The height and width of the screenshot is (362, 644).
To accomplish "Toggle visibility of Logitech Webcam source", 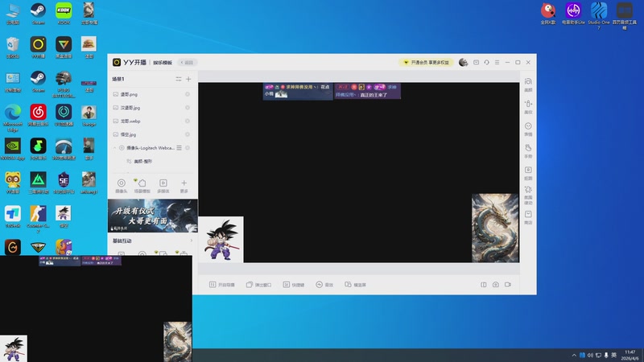I will [x=188, y=148].
